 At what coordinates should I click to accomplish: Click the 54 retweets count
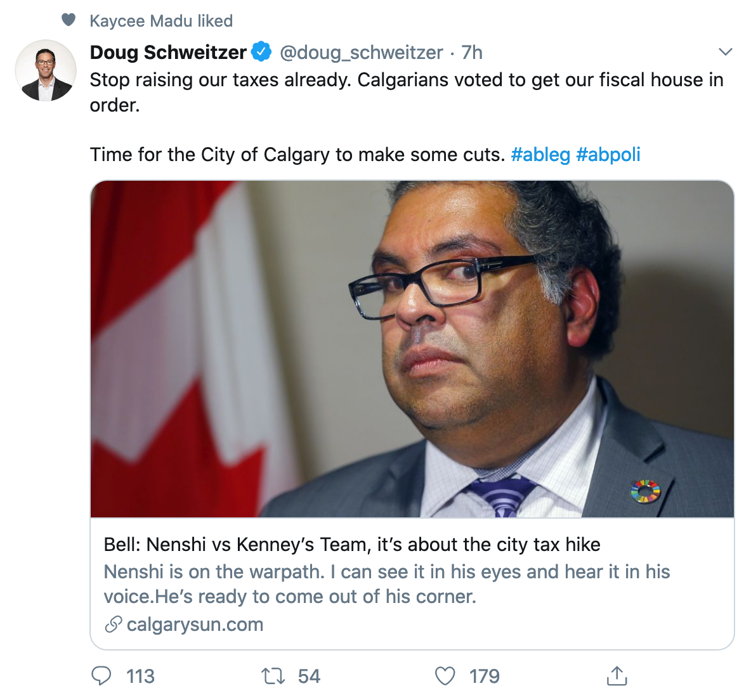coord(309,677)
